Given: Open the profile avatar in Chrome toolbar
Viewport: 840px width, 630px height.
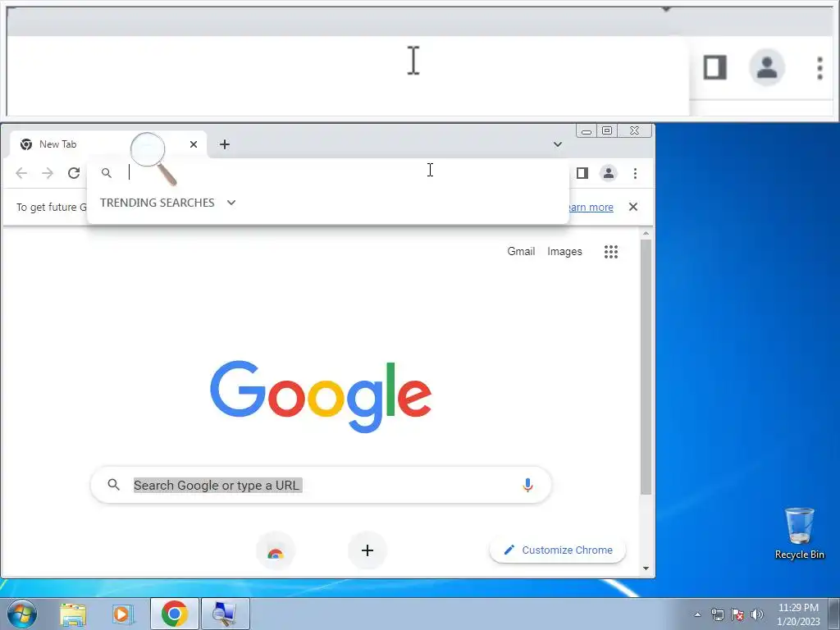Looking at the screenshot, I should tap(609, 173).
